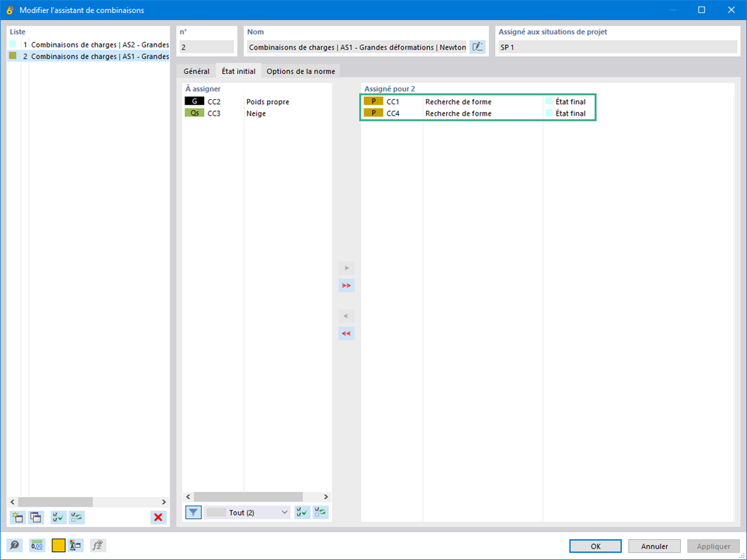Remove all assigned items with double left arrow
Screen dimensions: 747x560
tap(346, 334)
